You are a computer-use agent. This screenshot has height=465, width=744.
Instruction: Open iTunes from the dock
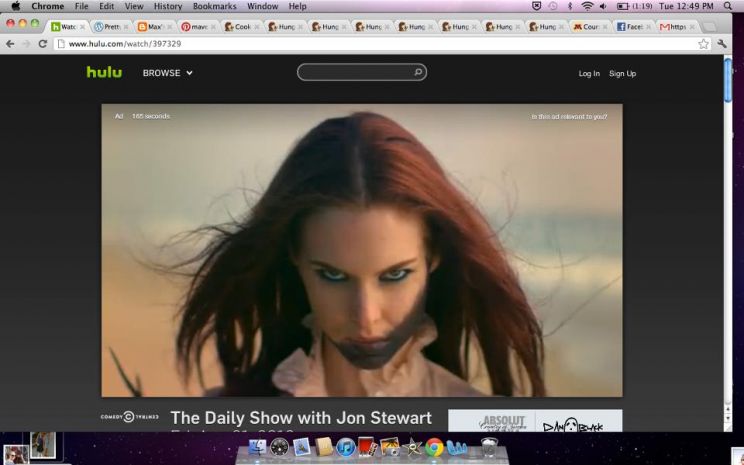pyautogui.click(x=346, y=447)
